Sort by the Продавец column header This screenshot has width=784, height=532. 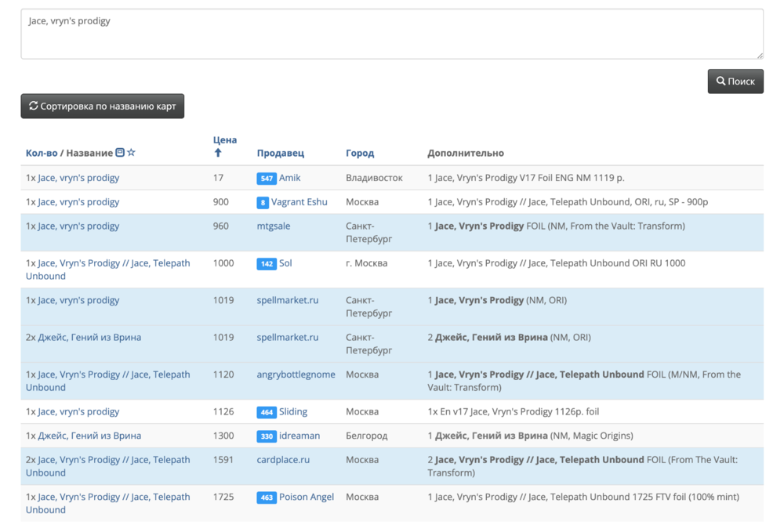tap(280, 154)
